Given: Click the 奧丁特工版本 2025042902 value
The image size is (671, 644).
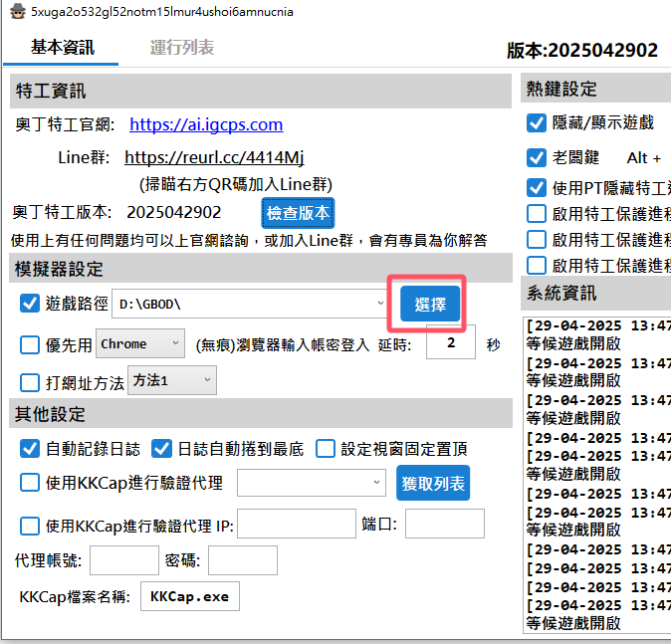Looking at the screenshot, I should click(174, 213).
